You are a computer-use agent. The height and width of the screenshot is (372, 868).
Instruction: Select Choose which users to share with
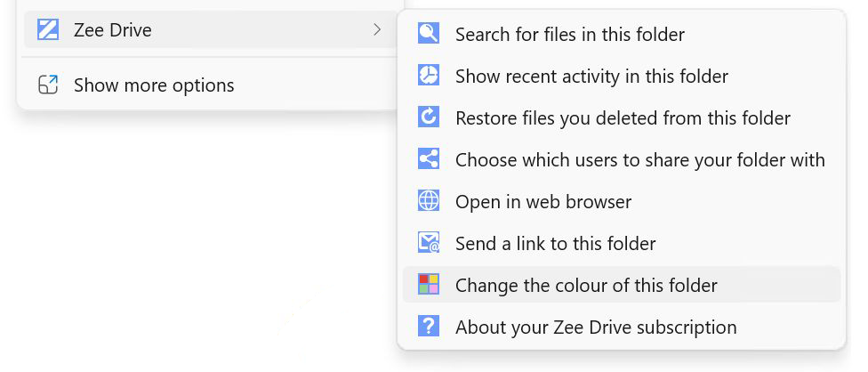coord(640,159)
